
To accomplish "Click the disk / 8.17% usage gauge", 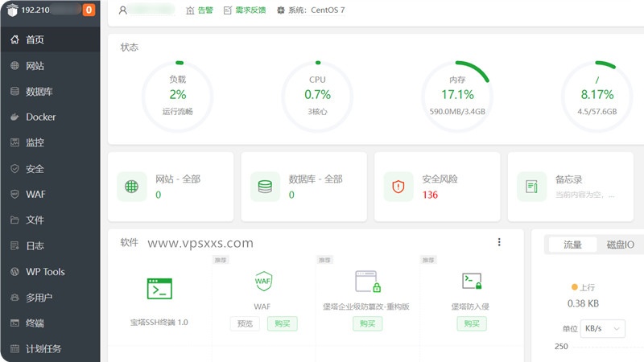I will (597, 97).
